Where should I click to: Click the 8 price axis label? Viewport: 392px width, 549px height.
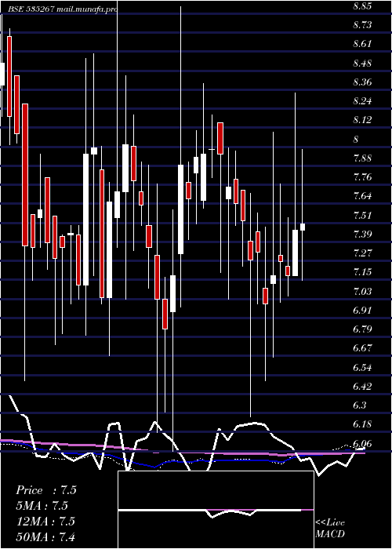tap(356, 140)
